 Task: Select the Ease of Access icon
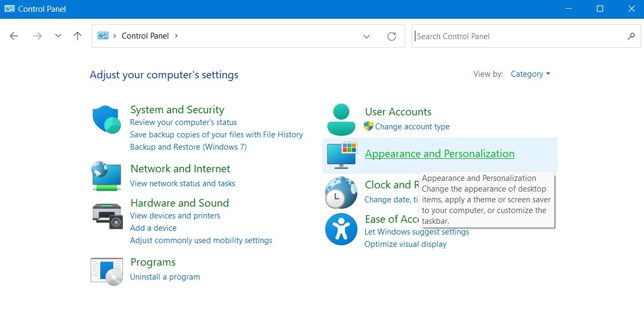[341, 229]
